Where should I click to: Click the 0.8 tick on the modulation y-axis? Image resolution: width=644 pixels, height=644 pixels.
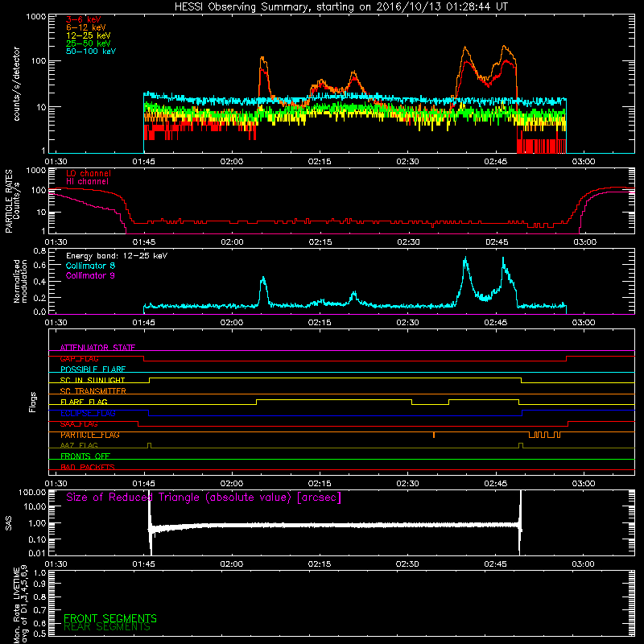(x=39, y=250)
